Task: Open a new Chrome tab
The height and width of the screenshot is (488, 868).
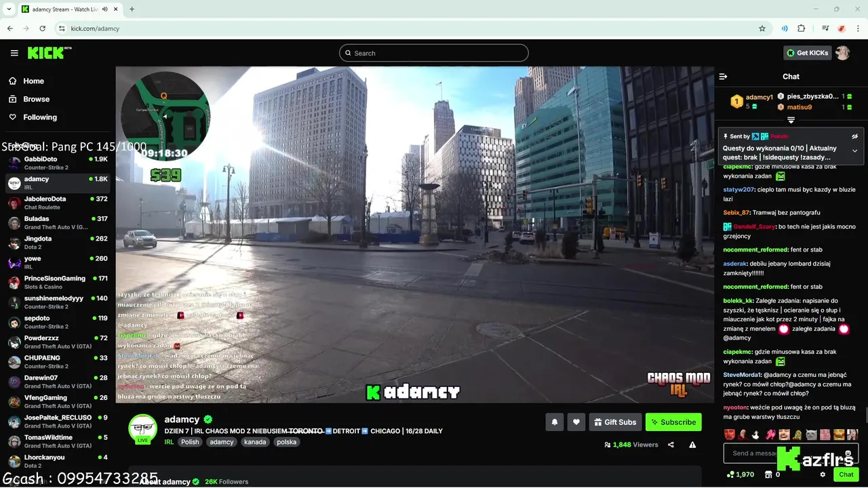Action: [132, 9]
